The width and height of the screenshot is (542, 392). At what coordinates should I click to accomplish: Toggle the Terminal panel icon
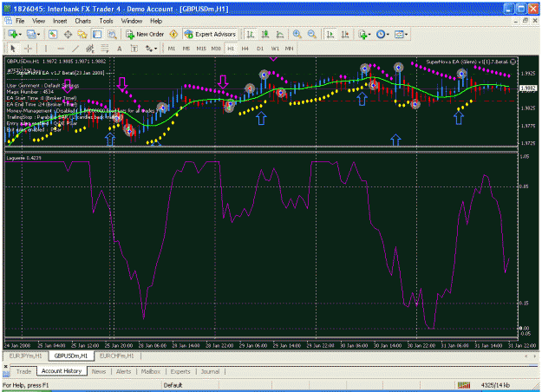click(97, 34)
